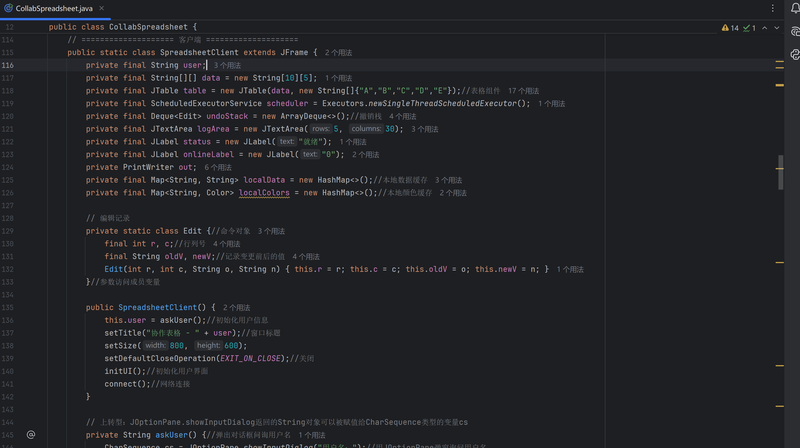Click the 'connect();' call on line 141
Viewport: 800px width, 448px height.
pyautogui.click(x=128, y=384)
